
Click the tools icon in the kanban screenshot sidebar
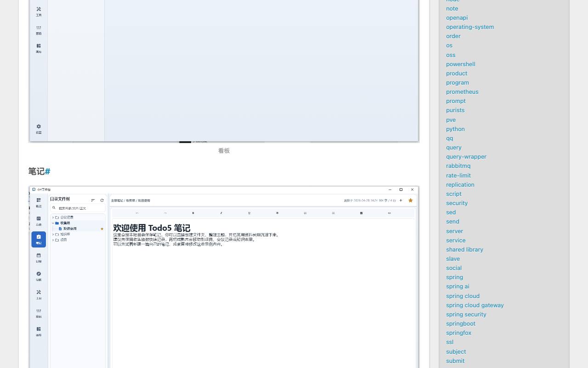point(39,9)
